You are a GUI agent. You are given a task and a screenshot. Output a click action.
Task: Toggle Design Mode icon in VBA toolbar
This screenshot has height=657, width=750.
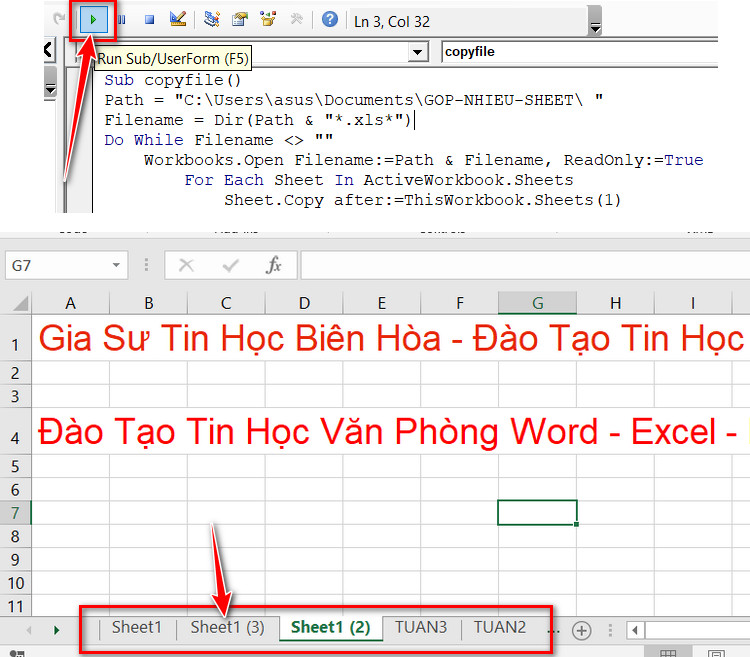click(x=178, y=20)
